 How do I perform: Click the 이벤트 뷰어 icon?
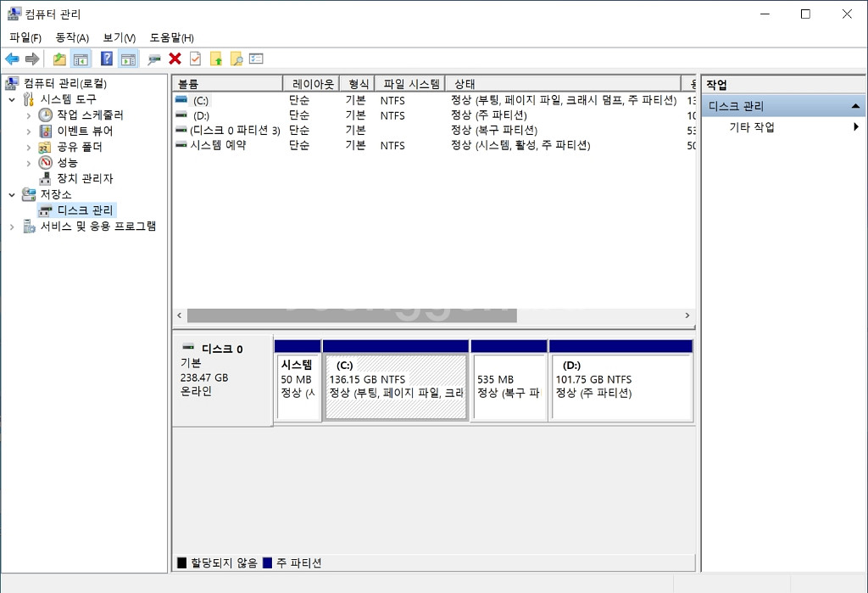tap(46, 131)
